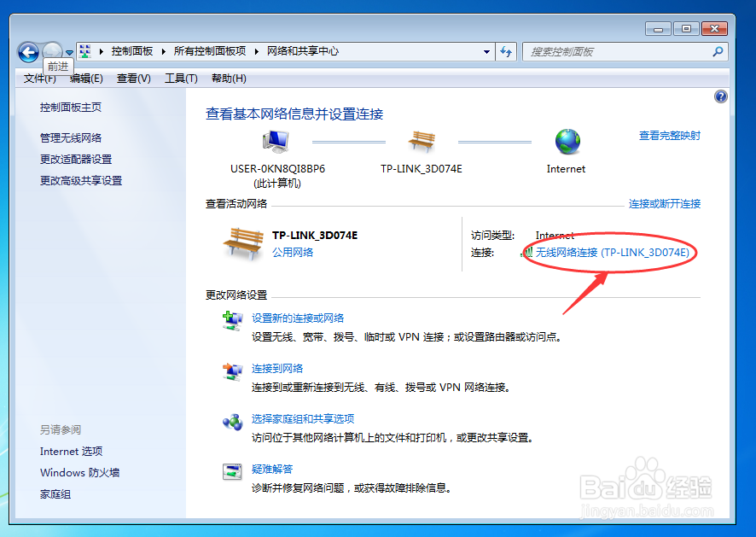Viewport: 756px width, 537px height.
Task: Click the 疑难解答 troubleshoot icon
Action: (x=232, y=471)
